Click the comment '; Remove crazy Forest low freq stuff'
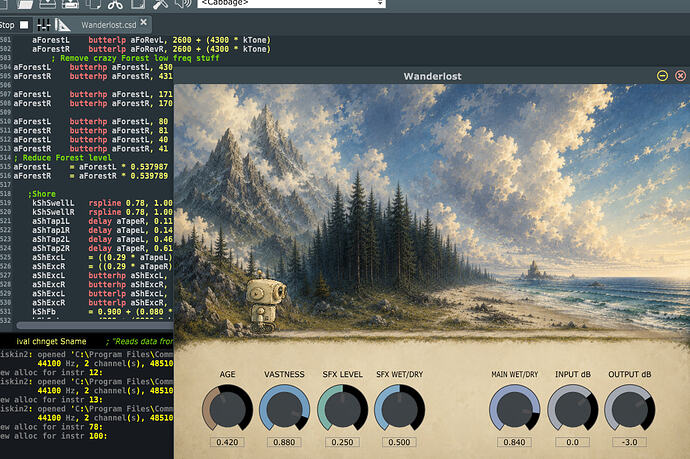Image resolution: width=690 pixels, height=459 pixels. click(135, 58)
